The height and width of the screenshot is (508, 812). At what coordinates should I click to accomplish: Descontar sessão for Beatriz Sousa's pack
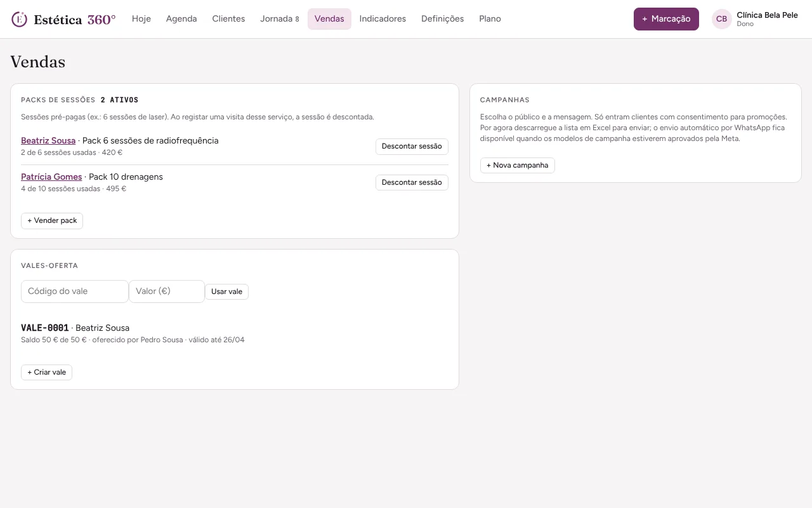(x=412, y=146)
